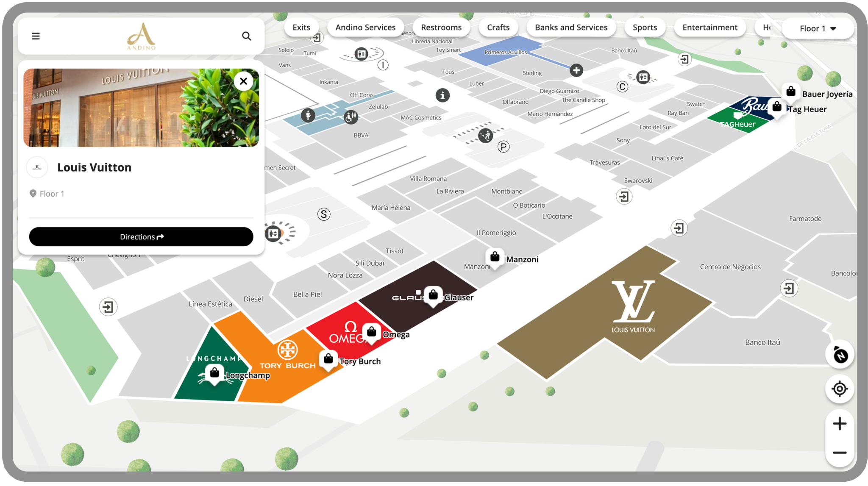Click the Louis Vuitton store thumbnail image

[x=141, y=107]
